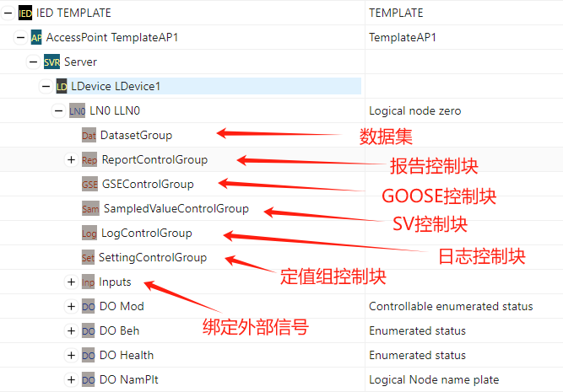The width and height of the screenshot is (563, 392).
Task: Expand the ReportControlGroup node
Action: pyautogui.click(x=71, y=159)
